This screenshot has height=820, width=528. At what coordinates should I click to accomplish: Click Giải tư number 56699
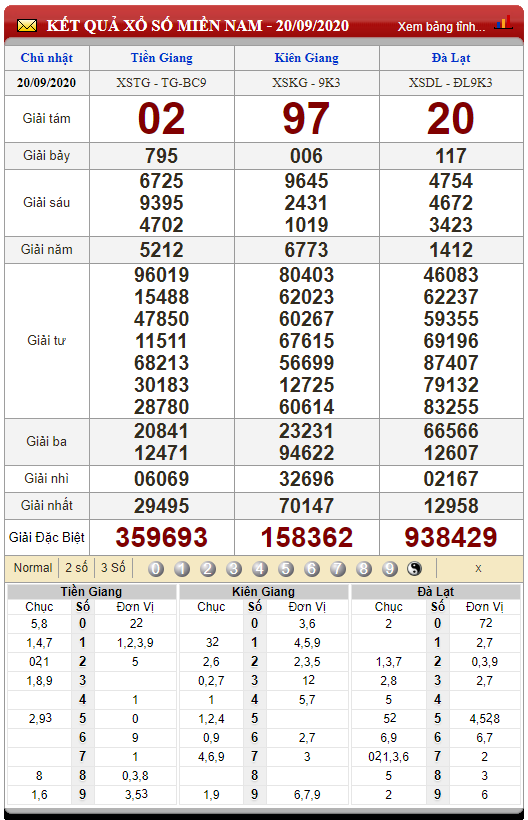pos(307,363)
